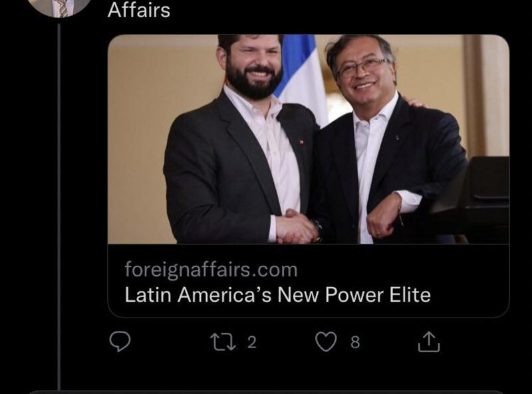View the like count of 8
The image size is (532, 394).
tap(355, 342)
